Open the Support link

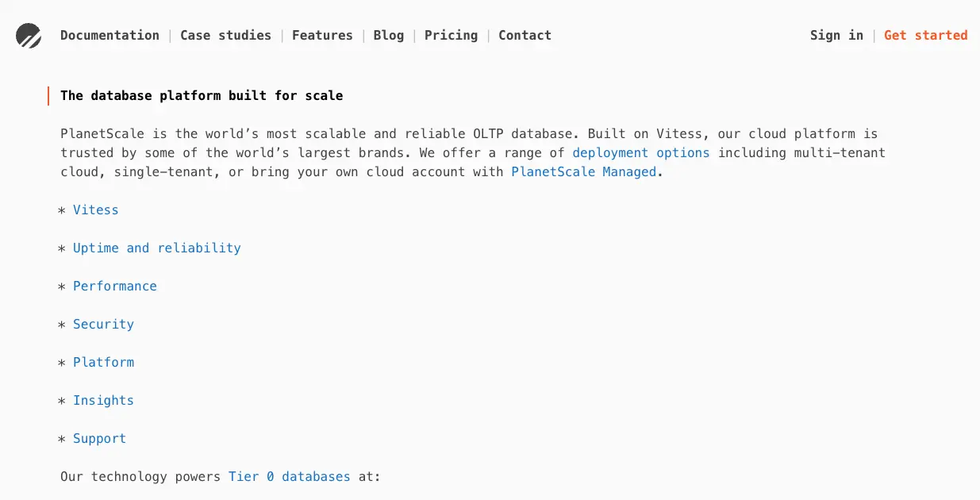pos(99,438)
